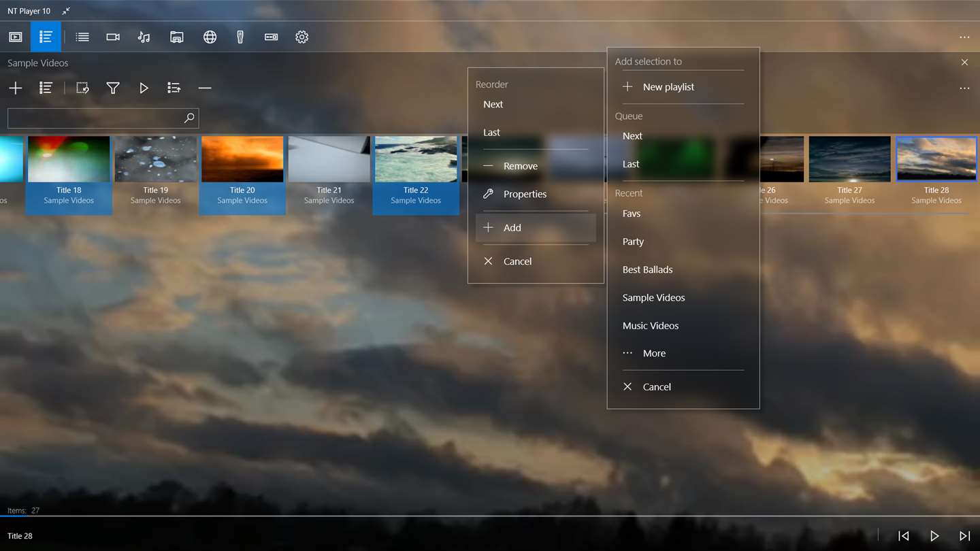980x551 pixels.
Task: Open Properties from the context menu
Action: 536,194
